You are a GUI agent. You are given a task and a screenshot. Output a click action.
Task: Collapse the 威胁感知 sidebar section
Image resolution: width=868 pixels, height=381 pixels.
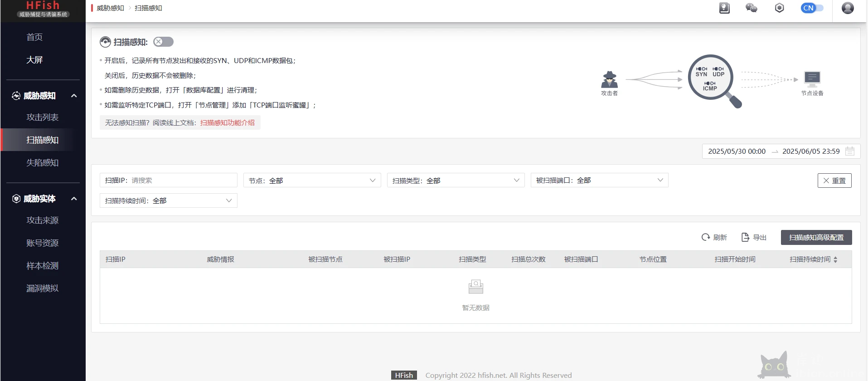click(x=74, y=96)
